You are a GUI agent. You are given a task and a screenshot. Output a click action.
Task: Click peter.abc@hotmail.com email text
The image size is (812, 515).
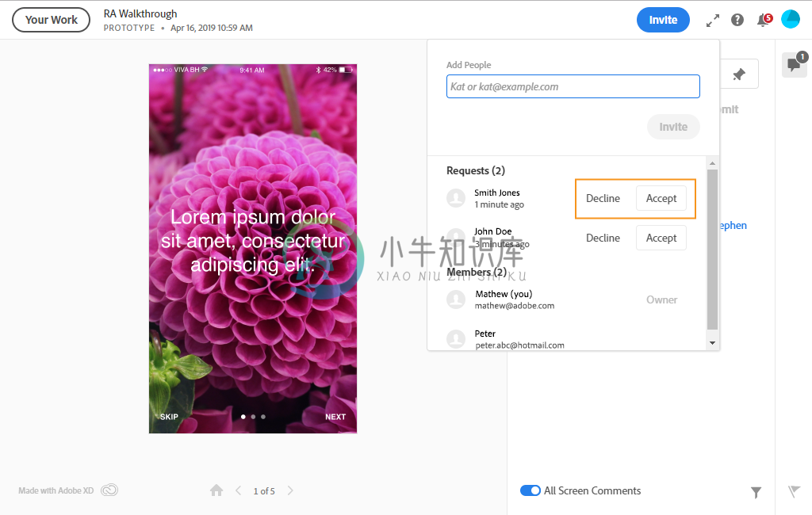(519, 345)
